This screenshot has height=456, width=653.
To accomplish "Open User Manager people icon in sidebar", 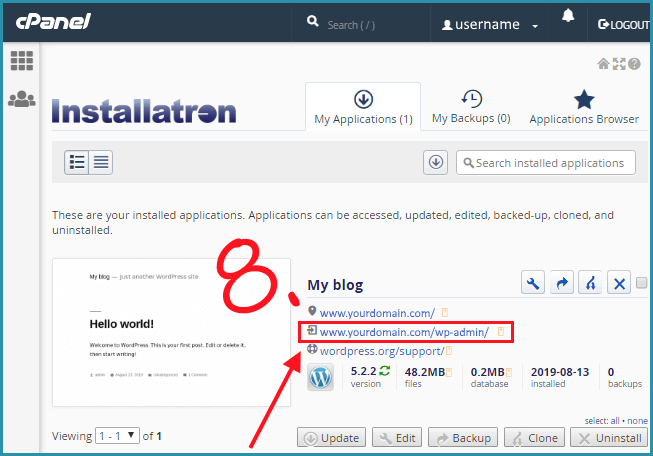I will coord(22,99).
